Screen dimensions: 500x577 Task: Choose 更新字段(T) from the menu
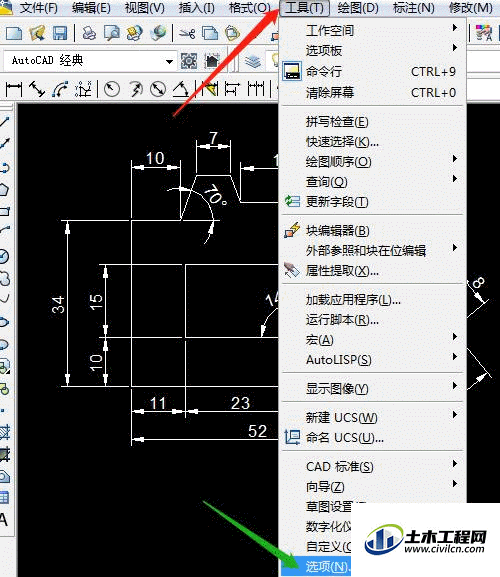[373, 202]
